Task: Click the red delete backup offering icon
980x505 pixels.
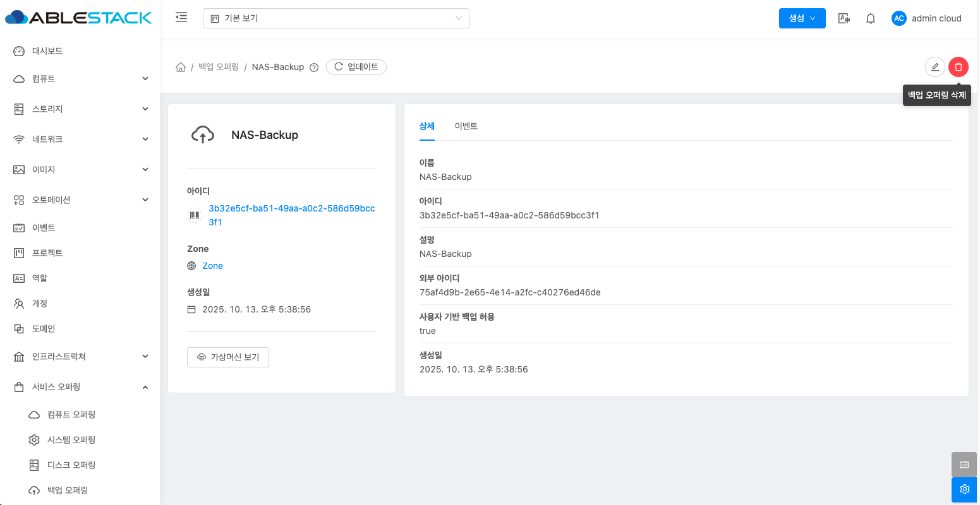Action: tap(958, 67)
